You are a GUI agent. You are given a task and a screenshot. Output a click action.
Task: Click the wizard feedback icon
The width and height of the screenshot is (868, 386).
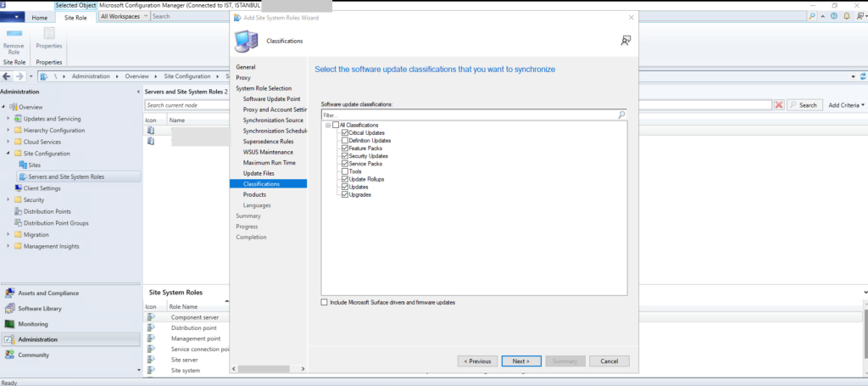click(626, 40)
